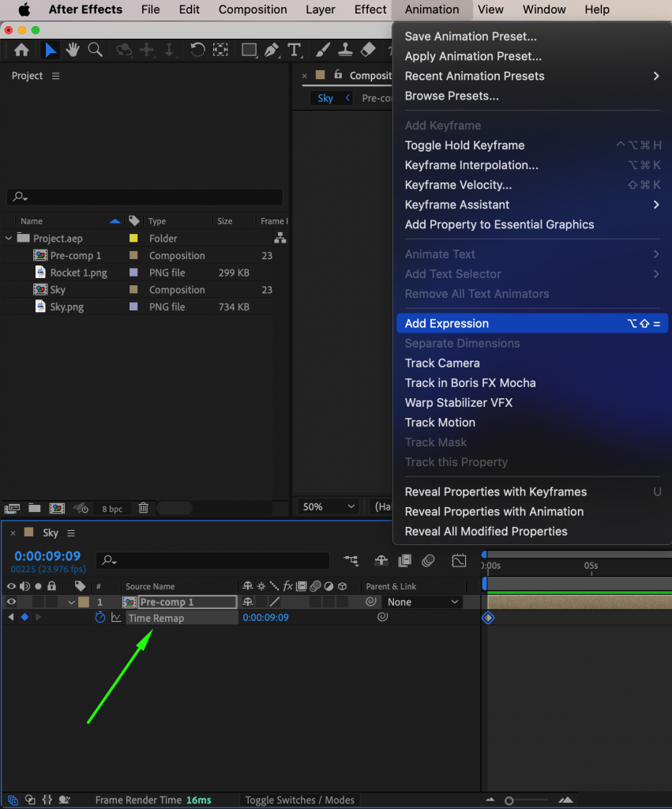Open the Graph Editor in the timeline
The image size is (672, 809).
point(459,560)
